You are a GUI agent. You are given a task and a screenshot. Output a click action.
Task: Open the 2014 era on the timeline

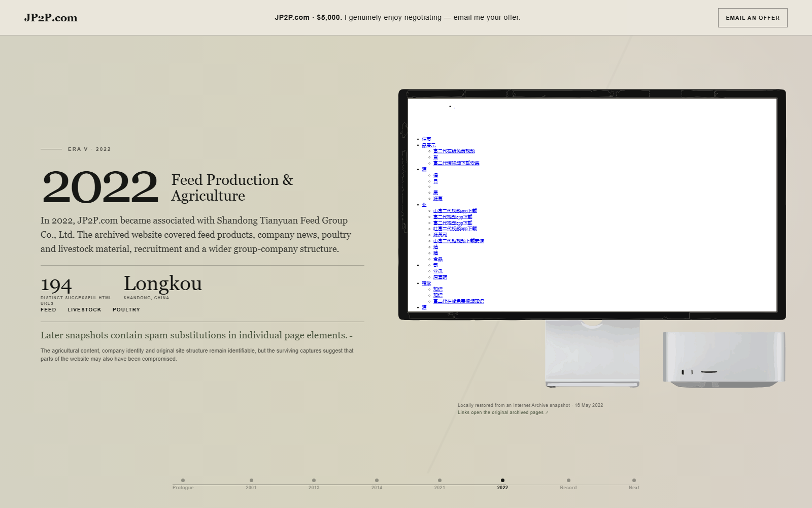[377, 484]
